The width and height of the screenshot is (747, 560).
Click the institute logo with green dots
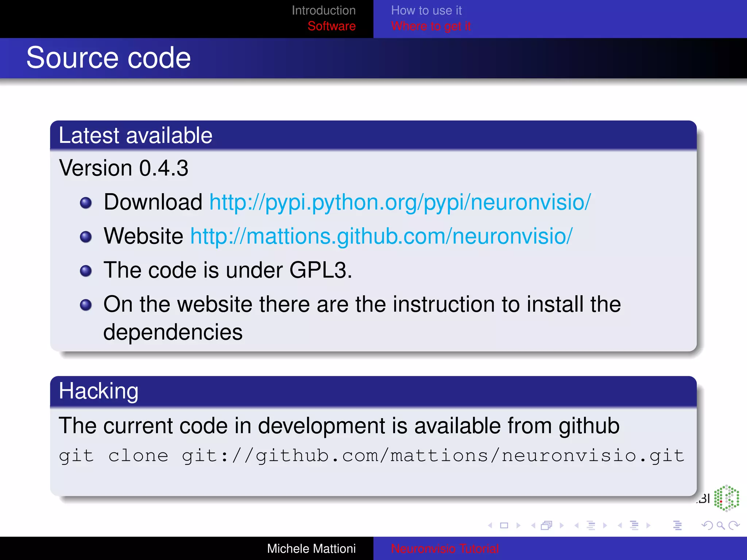click(x=726, y=498)
